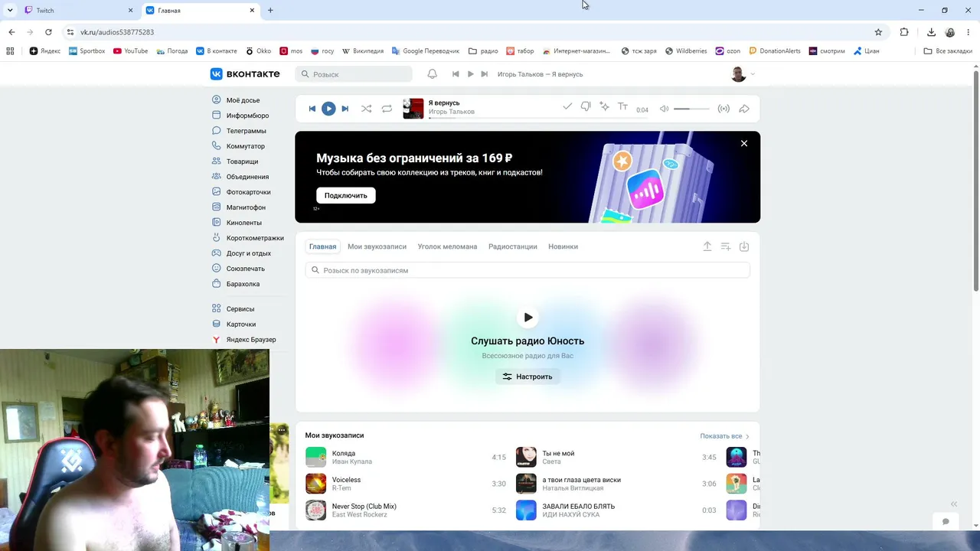Go to ВКонтакте home via logo
980x551 pixels.
click(245, 74)
